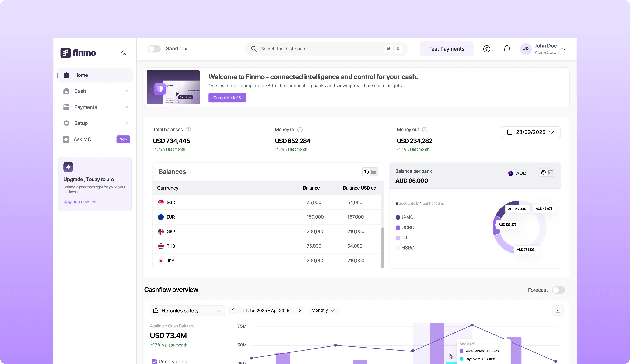Image resolution: width=630 pixels, height=364 pixels.
Task: Collapse the sidebar with double-chevron icon
Action: 124,53
